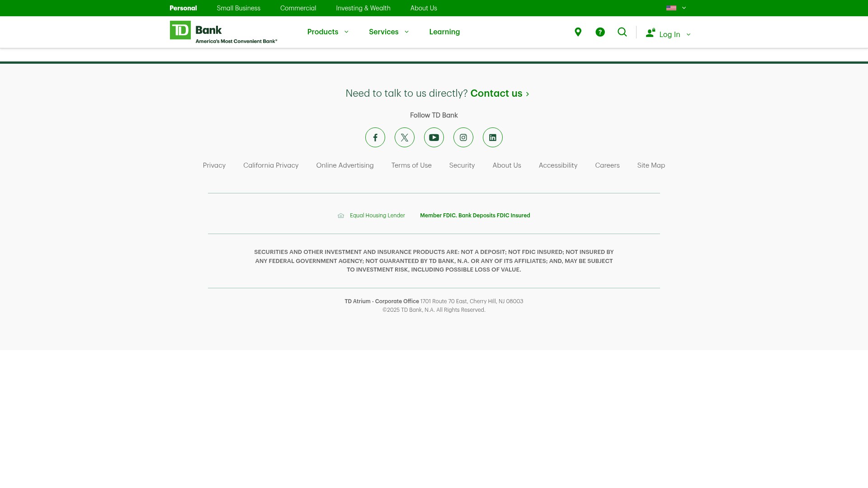Viewport: 868px width, 488px height.
Task: Select Commercial from the top navigation
Action: 298,8
